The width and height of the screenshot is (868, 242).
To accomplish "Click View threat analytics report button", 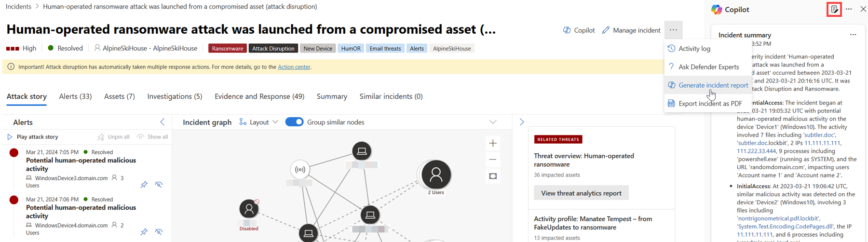I will click(x=581, y=193).
